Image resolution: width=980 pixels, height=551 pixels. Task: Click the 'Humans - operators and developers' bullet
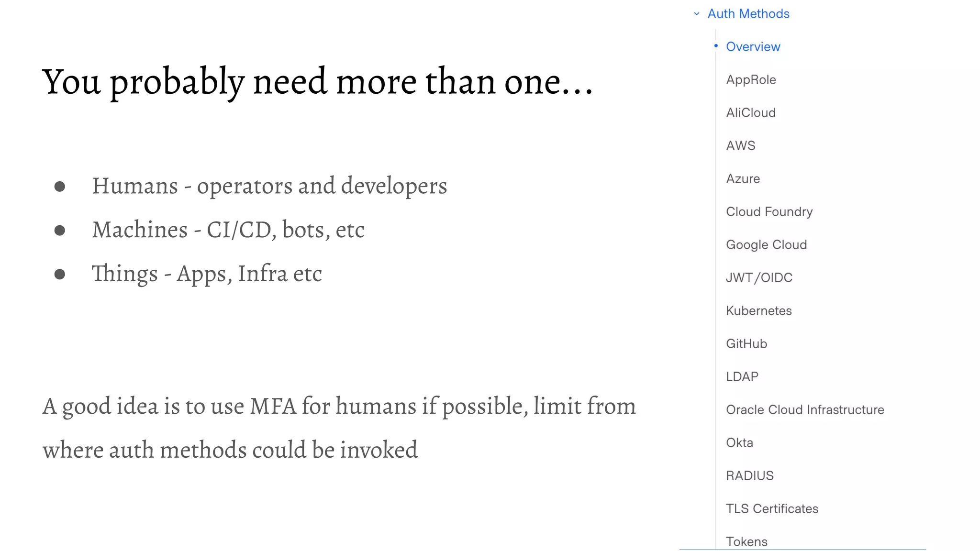269,186
